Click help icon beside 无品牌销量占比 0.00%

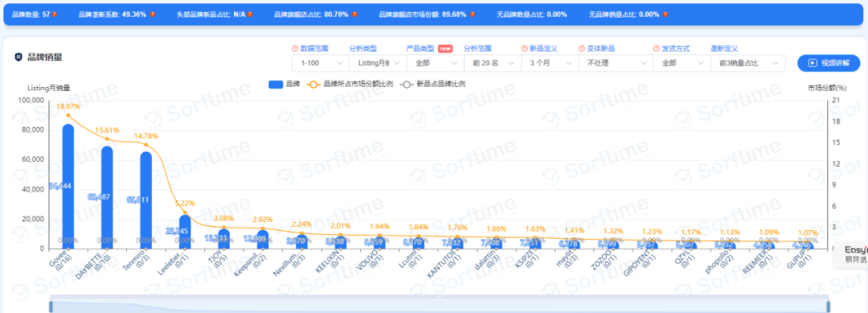pos(665,14)
